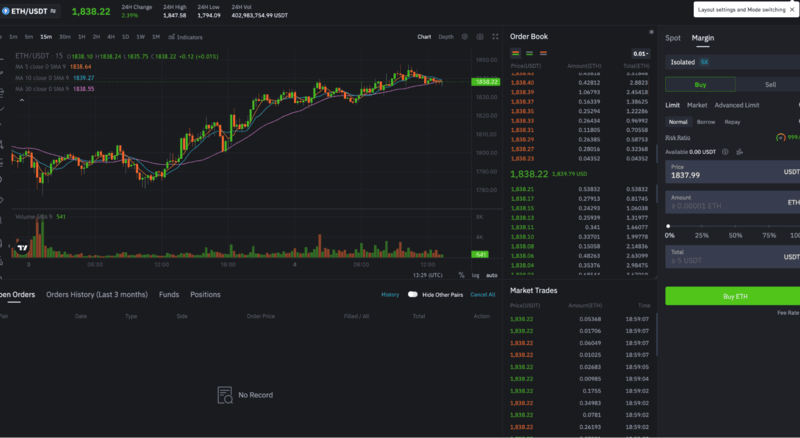
Task: Toggle percent scale on chart
Action: click(461, 275)
